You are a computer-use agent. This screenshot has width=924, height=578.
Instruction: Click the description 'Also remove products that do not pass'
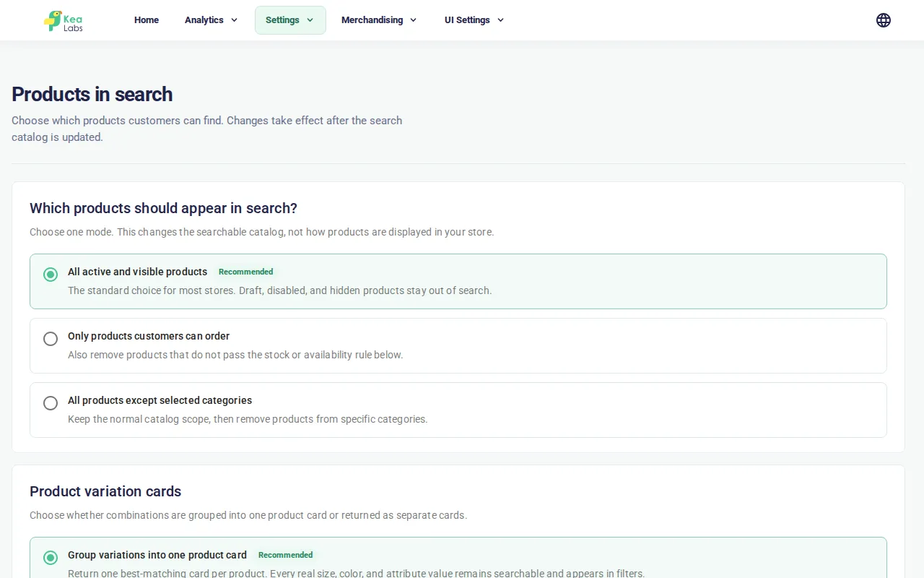coord(157,355)
